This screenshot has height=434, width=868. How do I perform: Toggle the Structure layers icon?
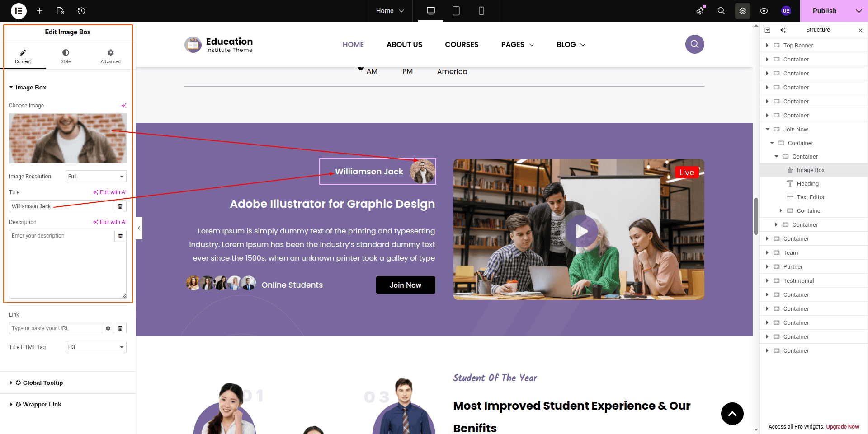[743, 11]
